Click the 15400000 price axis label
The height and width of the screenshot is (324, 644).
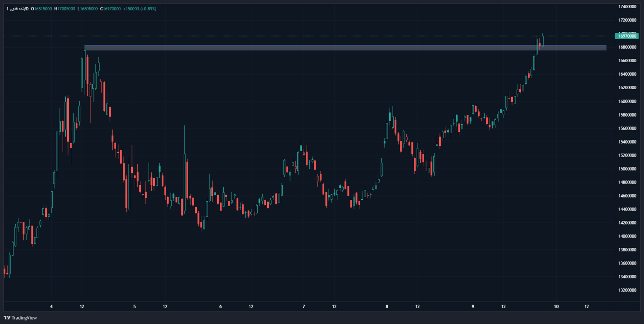pyautogui.click(x=627, y=142)
